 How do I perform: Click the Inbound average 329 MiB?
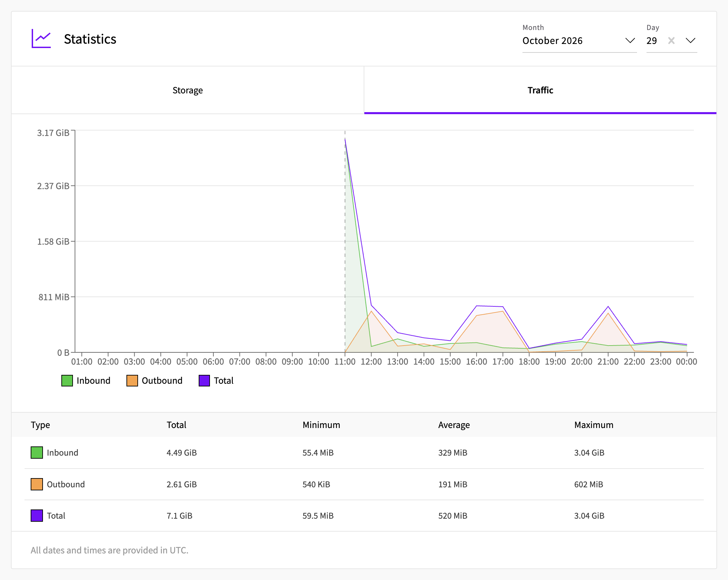tap(453, 453)
